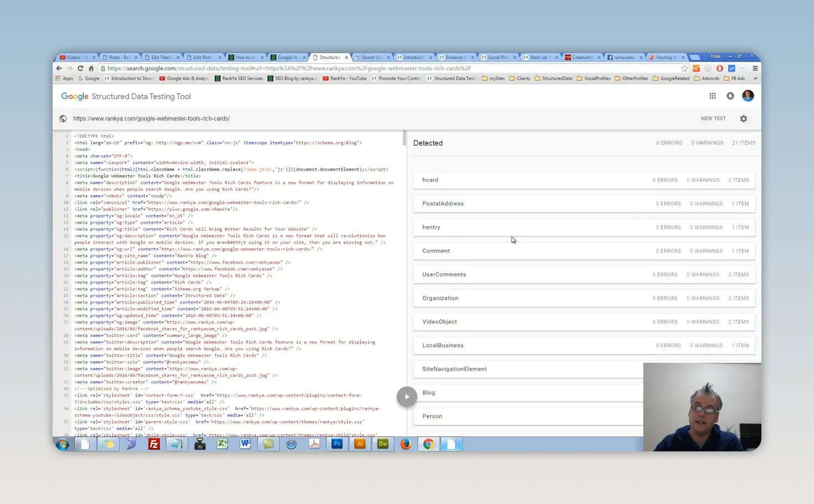Switch to the Search Console tab
Viewport: 814px width, 504px height.
coord(372,57)
